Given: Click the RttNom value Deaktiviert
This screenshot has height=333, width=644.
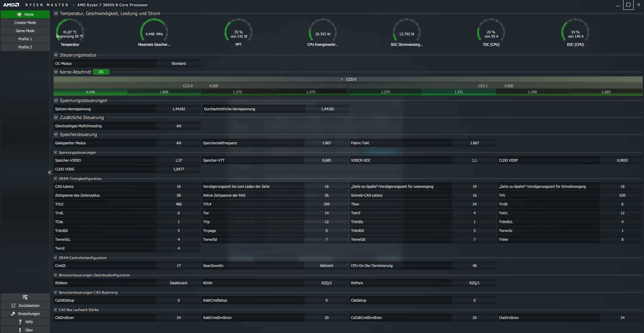Looking at the screenshot, I should pos(179,283).
